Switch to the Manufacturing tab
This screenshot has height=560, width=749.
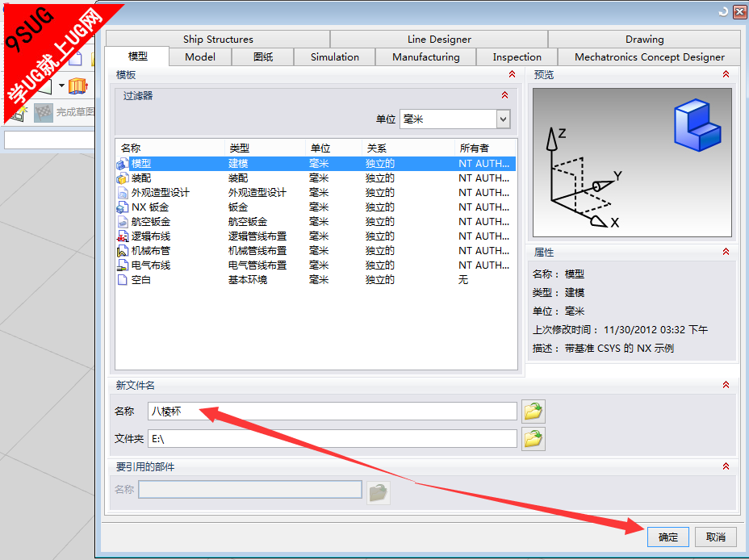click(x=425, y=56)
